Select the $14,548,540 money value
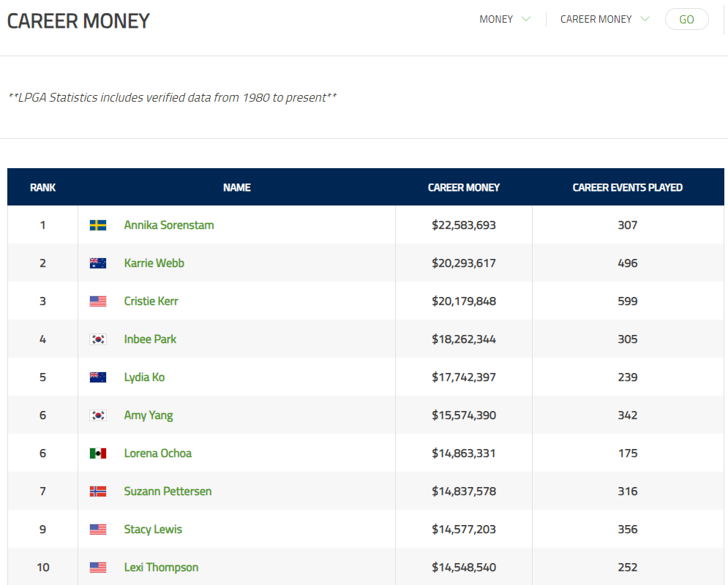Image resolution: width=728 pixels, height=585 pixels. pyautogui.click(x=464, y=567)
